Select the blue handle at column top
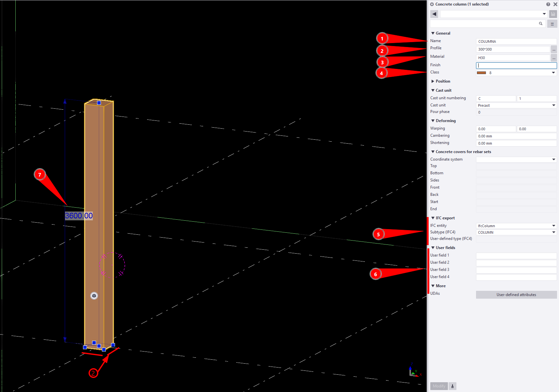The height and width of the screenshot is (392, 559). (99, 103)
